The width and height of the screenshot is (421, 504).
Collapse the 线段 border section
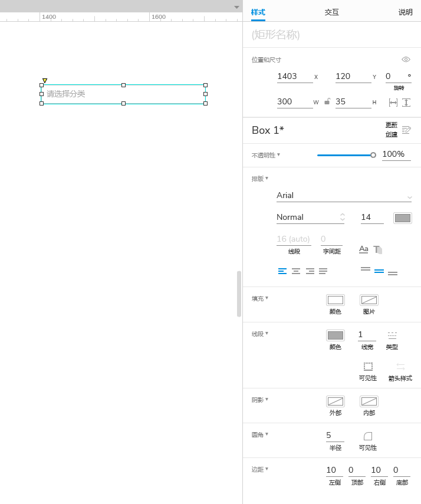click(x=260, y=334)
